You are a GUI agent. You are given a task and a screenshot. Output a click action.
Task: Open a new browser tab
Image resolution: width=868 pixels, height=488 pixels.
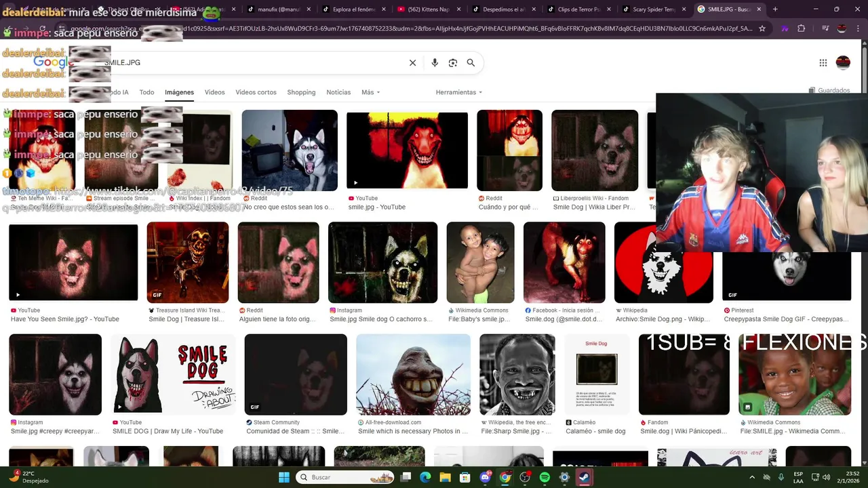[x=775, y=9]
